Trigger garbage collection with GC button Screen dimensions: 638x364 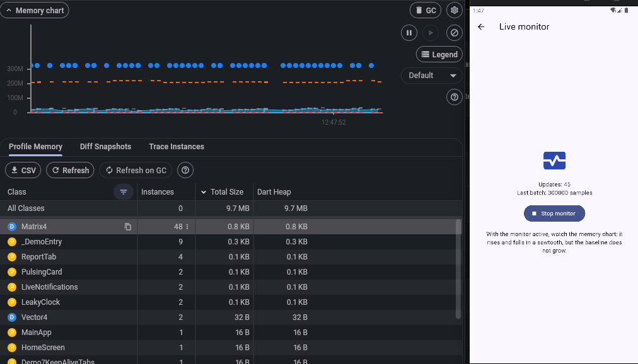(x=425, y=11)
